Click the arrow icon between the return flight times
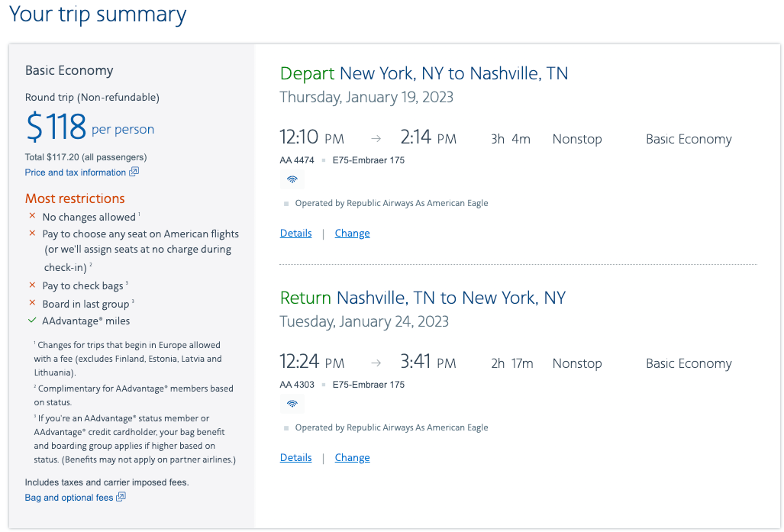 click(x=374, y=362)
